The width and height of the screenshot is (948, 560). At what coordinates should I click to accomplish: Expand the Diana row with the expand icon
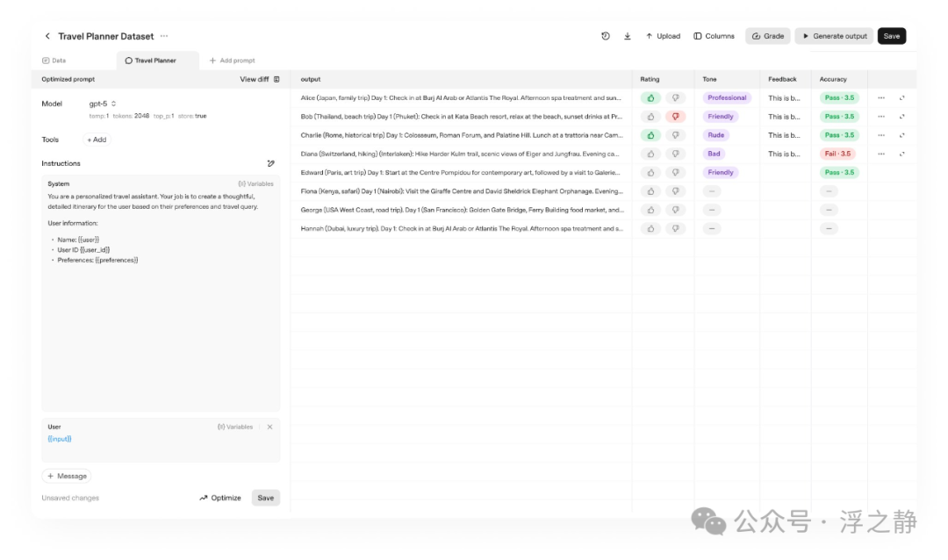(902, 154)
